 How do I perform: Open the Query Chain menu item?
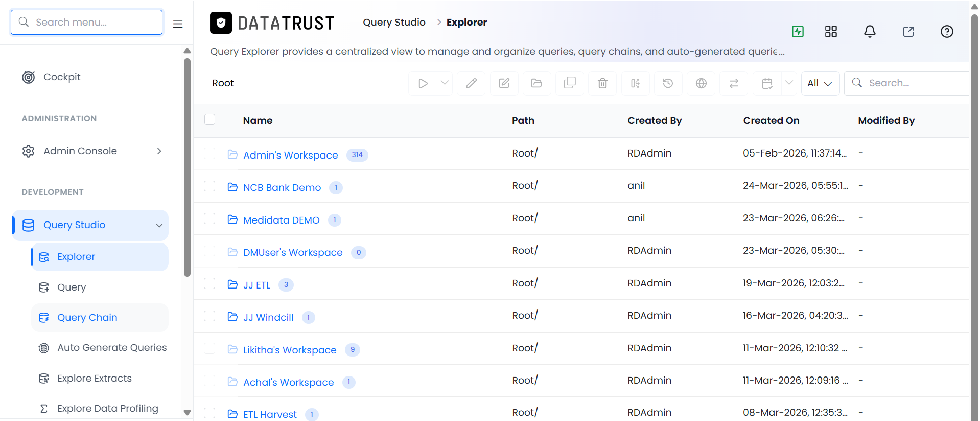tap(100, 318)
